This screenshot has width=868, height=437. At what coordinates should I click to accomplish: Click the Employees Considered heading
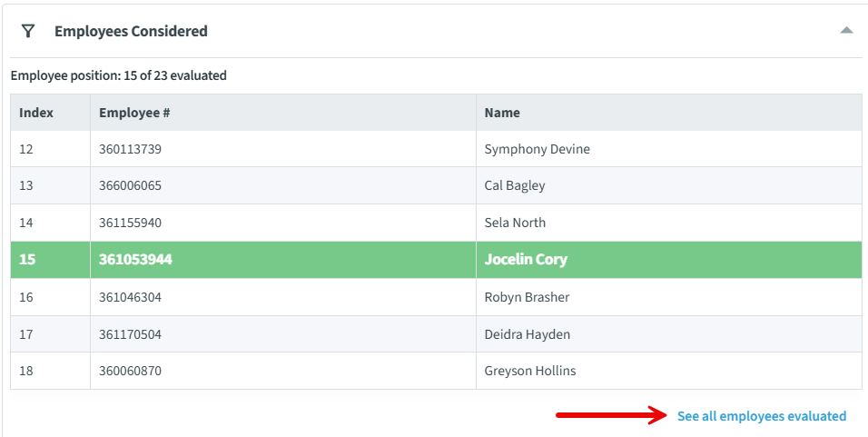[x=131, y=31]
